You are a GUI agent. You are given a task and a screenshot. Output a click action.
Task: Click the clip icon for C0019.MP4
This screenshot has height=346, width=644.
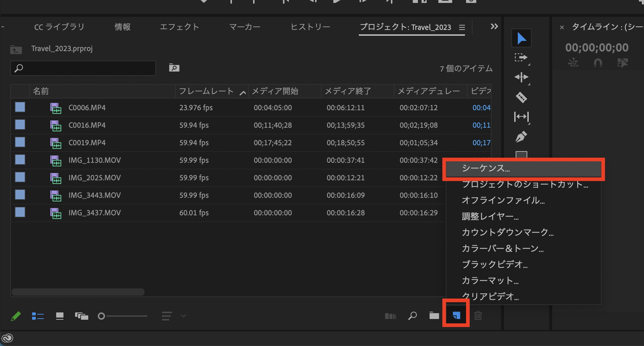point(55,143)
